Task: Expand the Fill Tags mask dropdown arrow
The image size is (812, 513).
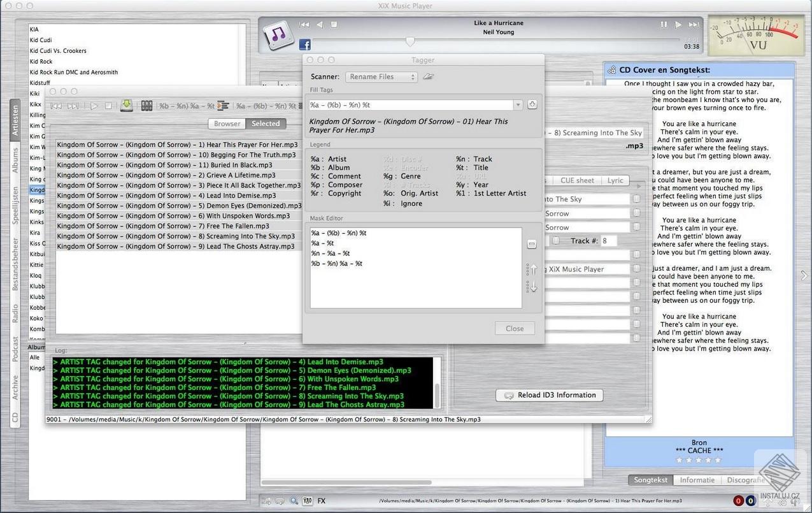Action: click(x=516, y=105)
